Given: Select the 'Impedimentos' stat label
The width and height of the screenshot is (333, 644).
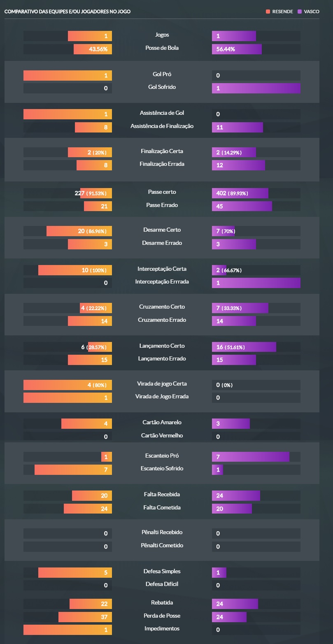Looking at the screenshot, I should [162, 629].
